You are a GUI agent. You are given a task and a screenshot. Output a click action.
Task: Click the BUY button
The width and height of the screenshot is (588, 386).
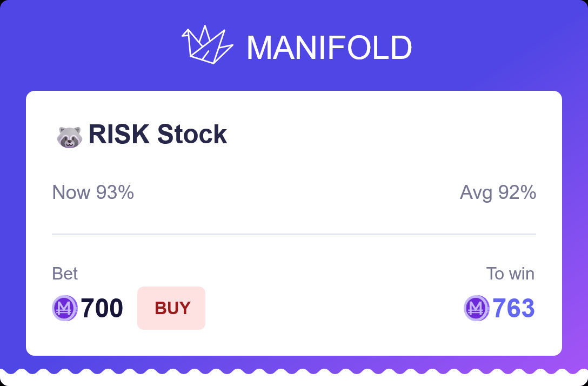(171, 308)
